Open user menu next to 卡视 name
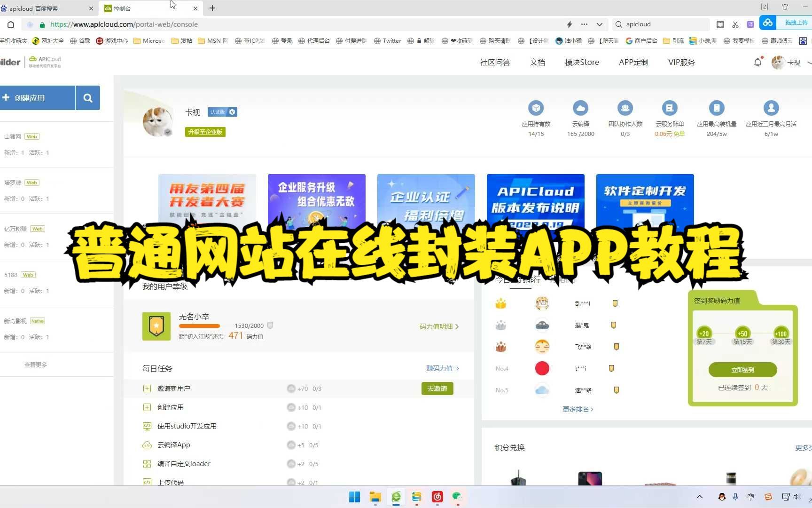Image resolution: width=812 pixels, height=508 pixels. (x=809, y=62)
